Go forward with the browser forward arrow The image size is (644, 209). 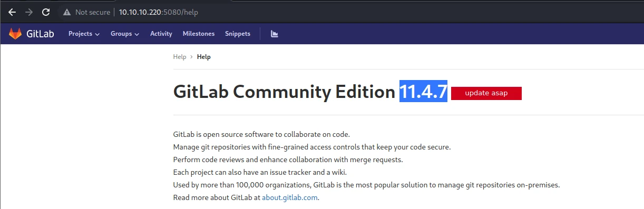(28, 12)
